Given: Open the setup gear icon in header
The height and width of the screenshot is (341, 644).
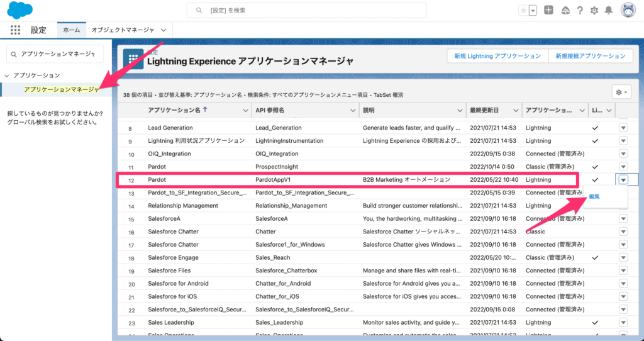Looking at the screenshot, I should [594, 11].
